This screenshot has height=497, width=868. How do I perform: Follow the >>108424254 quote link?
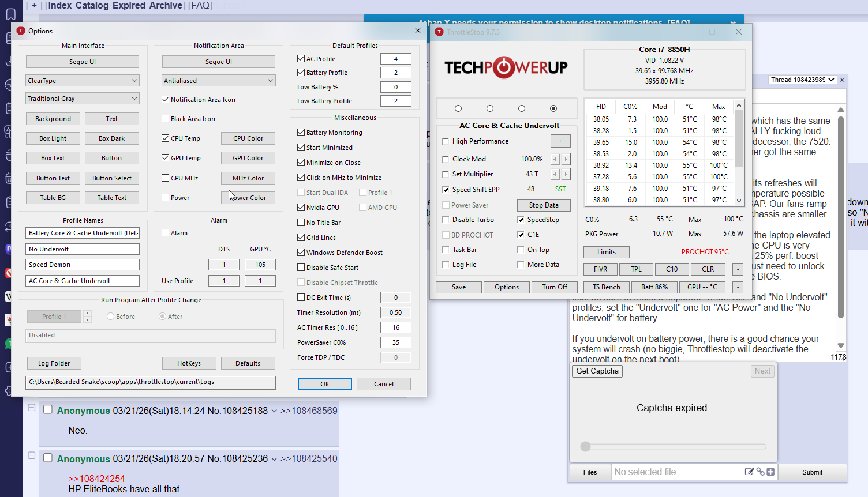96,479
